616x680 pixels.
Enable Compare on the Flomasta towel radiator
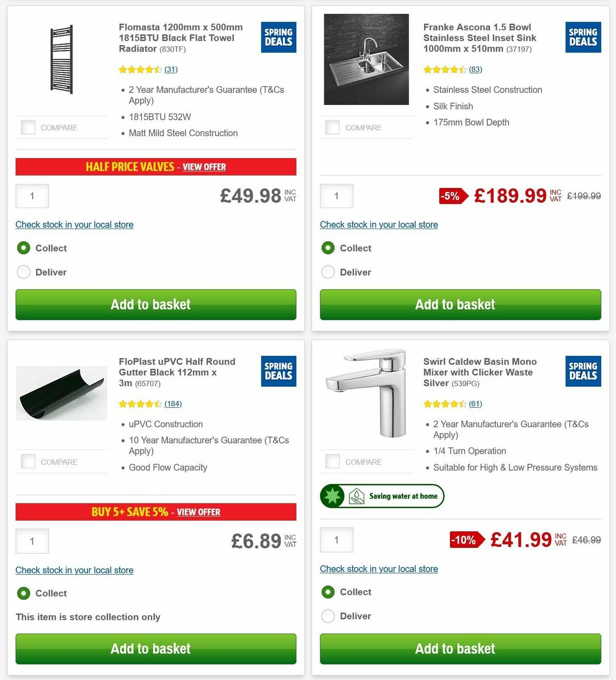(28, 127)
